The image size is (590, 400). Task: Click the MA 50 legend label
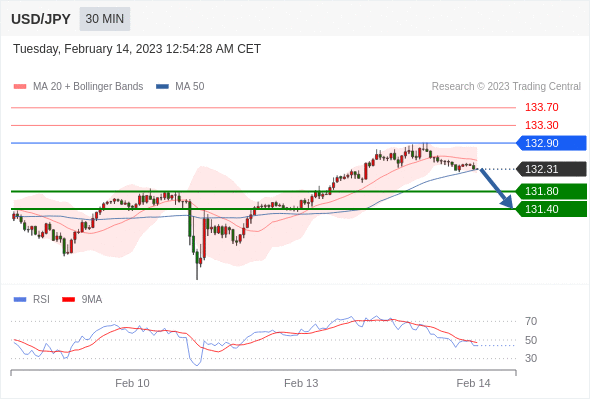(190, 87)
